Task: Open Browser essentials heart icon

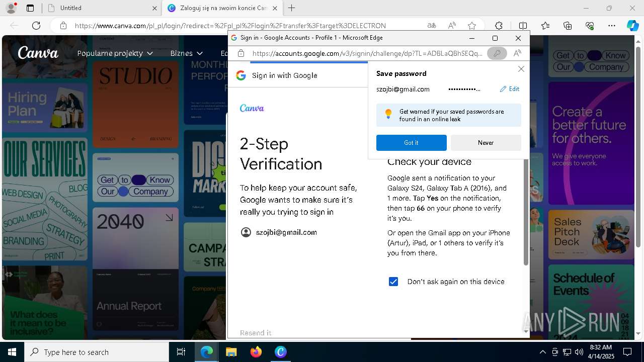Action: click(590, 26)
